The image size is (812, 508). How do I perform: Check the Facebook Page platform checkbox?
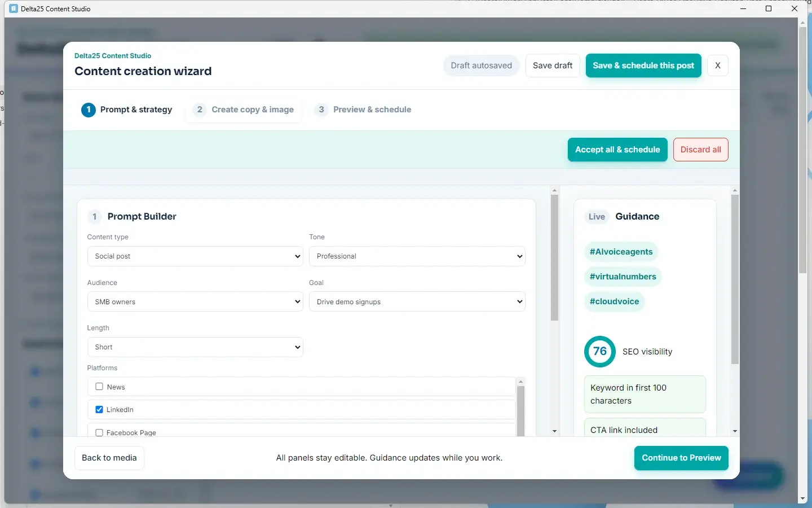click(x=99, y=432)
